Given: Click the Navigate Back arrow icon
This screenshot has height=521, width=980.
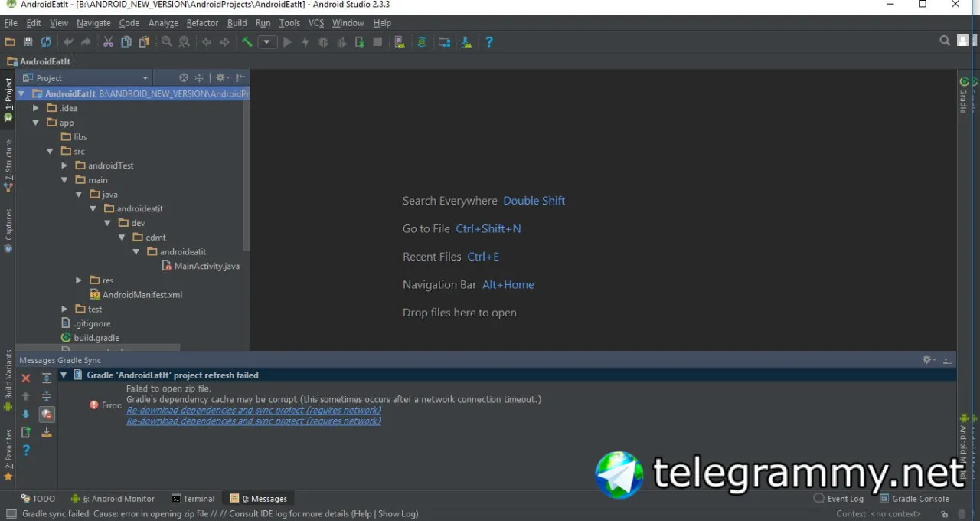Looking at the screenshot, I should point(207,42).
